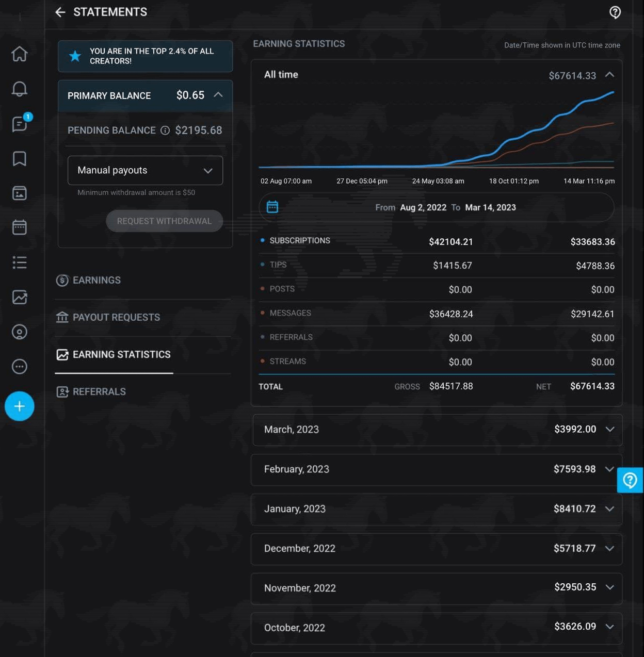
Task: Open the Manual payouts dropdown
Action: tap(145, 170)
